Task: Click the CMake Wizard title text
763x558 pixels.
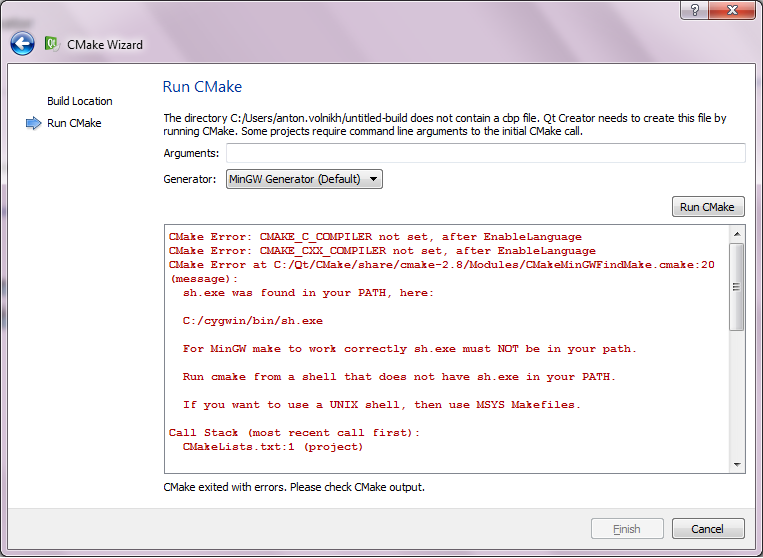Action: [x=105, y=45]
